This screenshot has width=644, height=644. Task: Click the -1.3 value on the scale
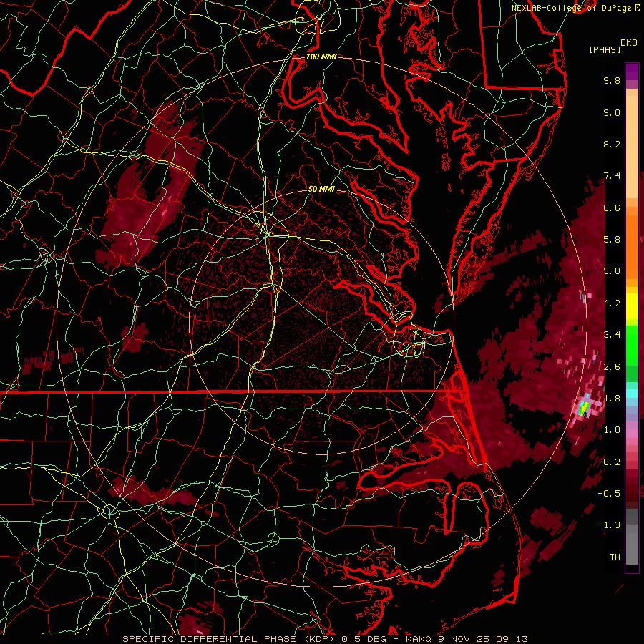pyautogui.click(x=609, y=525)
